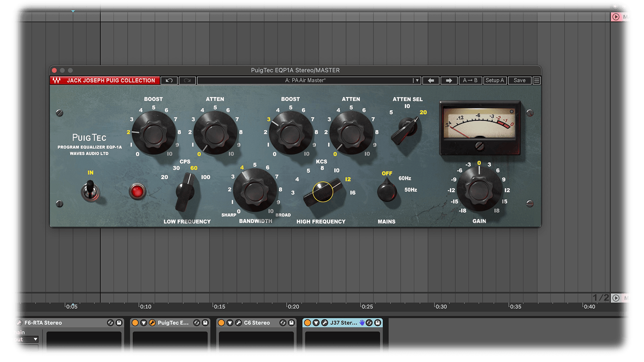Click the Setup A button
644x362 pixels.
click(495, 81)
